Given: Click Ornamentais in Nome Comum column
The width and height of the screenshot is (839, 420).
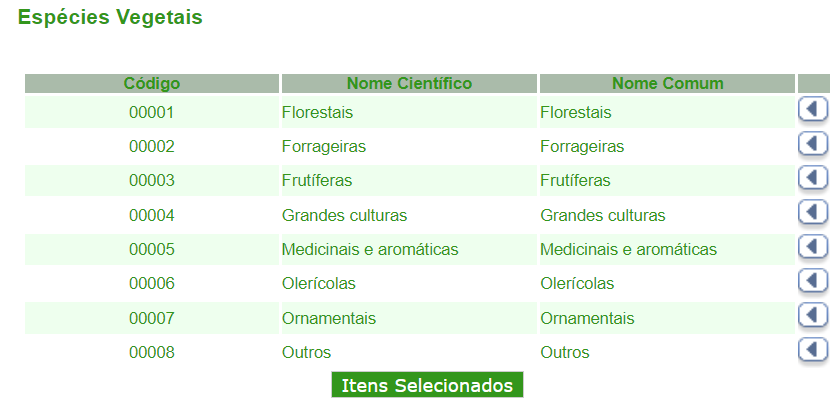Looking at the screenshot, I should pos(587,318).
